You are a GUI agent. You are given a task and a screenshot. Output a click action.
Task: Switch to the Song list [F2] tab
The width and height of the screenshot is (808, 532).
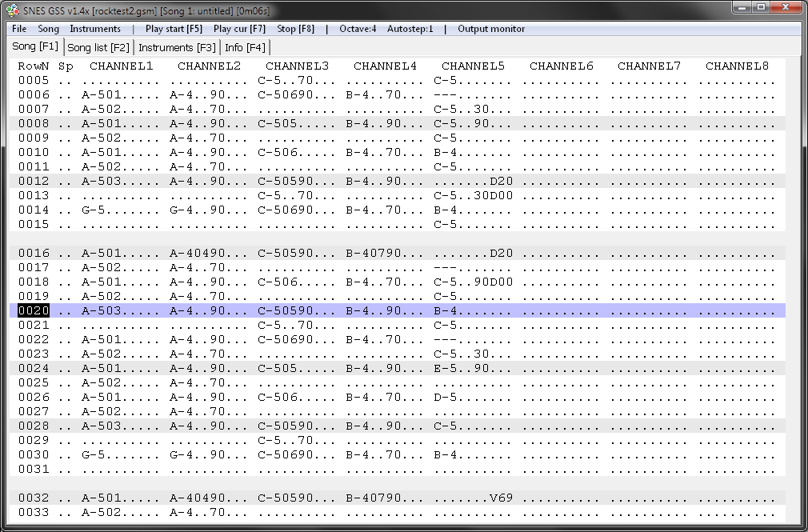[98, 47]
